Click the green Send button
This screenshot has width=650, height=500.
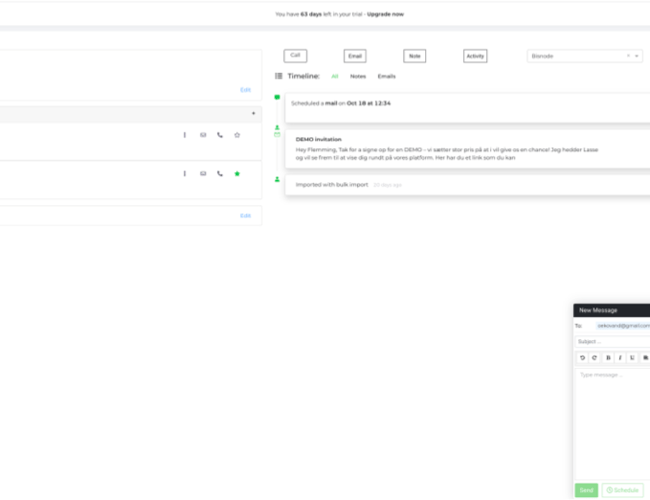[586, 490]
